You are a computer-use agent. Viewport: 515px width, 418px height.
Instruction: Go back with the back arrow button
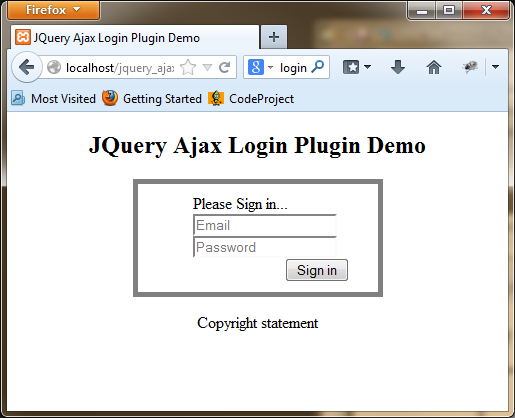(x=27, y=67)
